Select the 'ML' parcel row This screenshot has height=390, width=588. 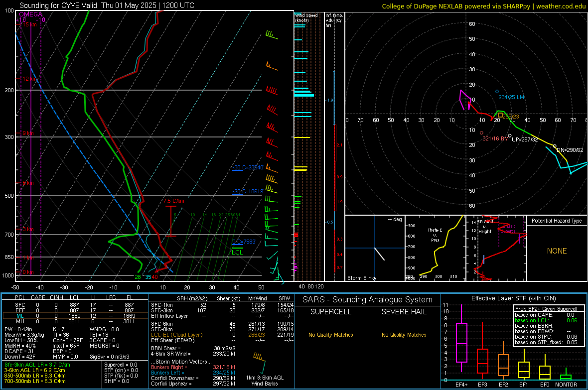75,316
